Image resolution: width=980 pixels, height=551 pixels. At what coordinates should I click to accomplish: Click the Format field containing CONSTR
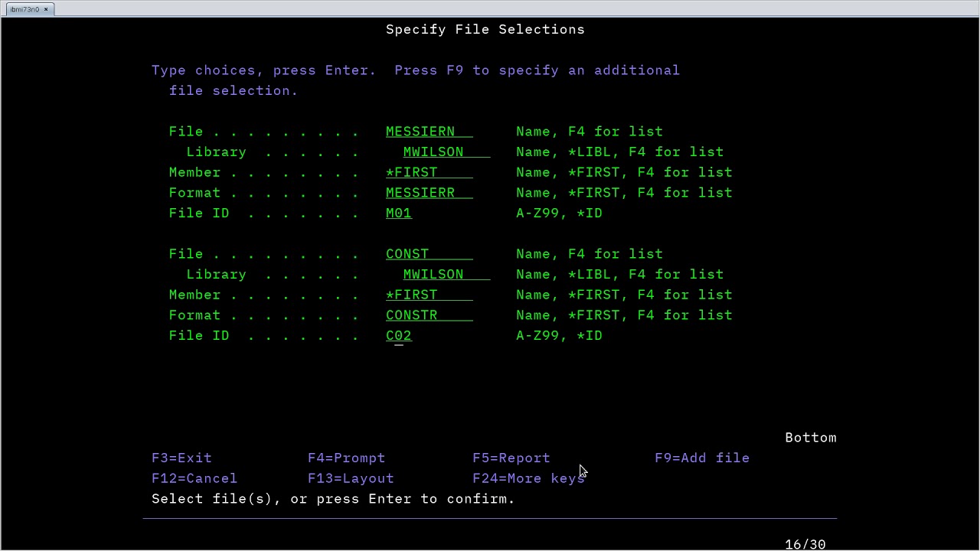tap(429, 315)
